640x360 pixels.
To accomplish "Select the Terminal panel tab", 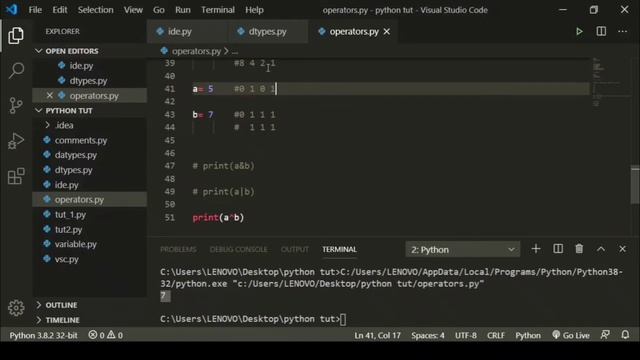I will (339, 249).
